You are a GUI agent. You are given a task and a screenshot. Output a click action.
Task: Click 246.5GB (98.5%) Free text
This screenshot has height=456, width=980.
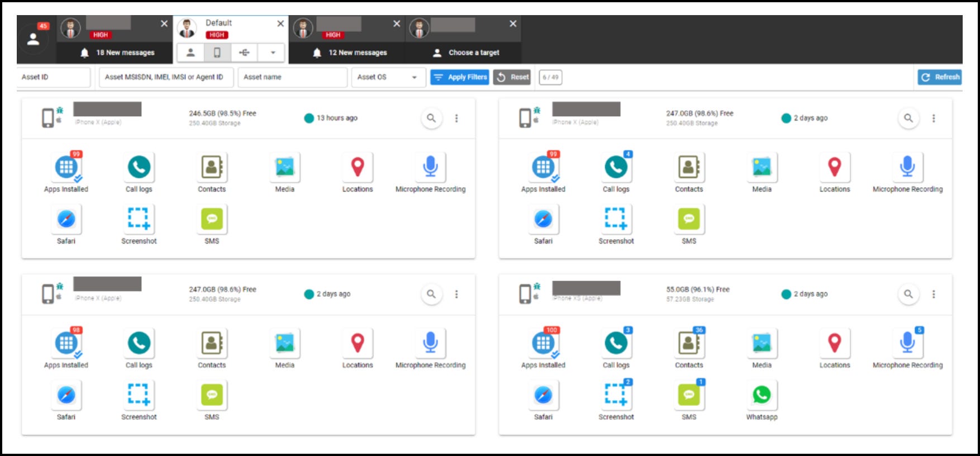222,113
